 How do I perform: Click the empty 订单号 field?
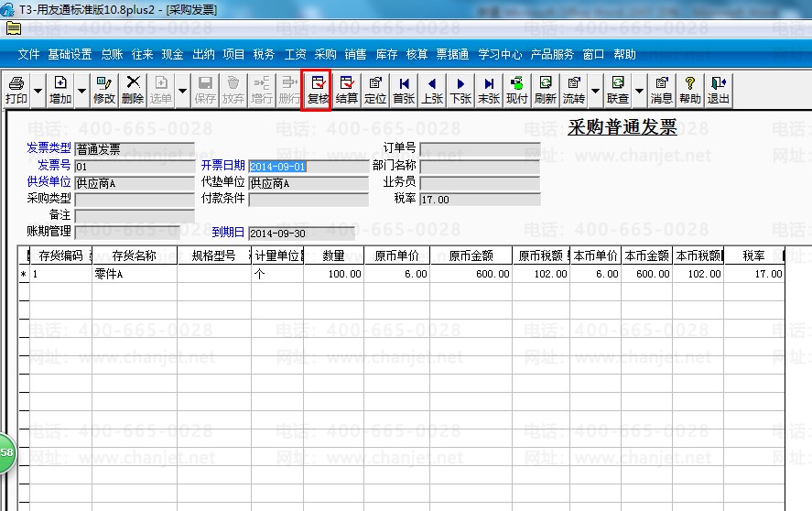click(480, 149)
